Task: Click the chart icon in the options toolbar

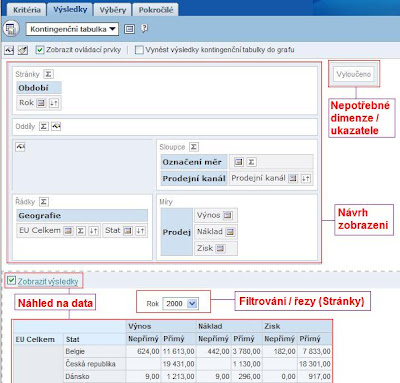Action: tap(9, 50)
